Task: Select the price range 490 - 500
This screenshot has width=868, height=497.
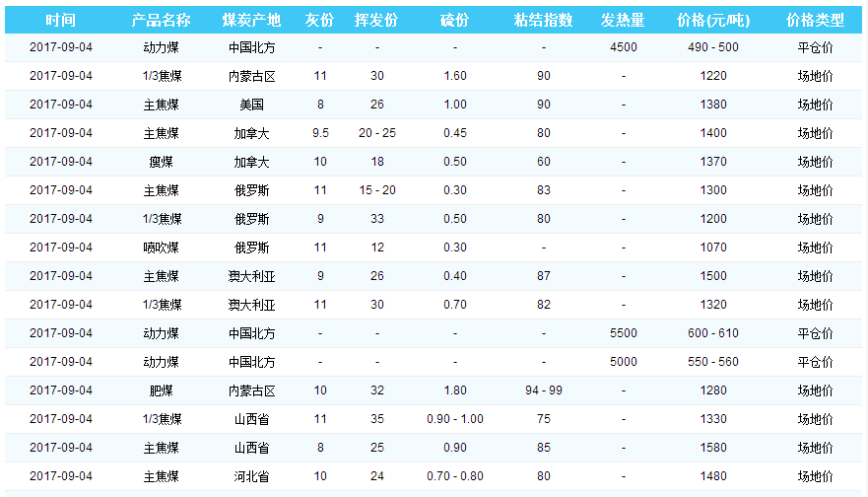Action: coord(712,47)
